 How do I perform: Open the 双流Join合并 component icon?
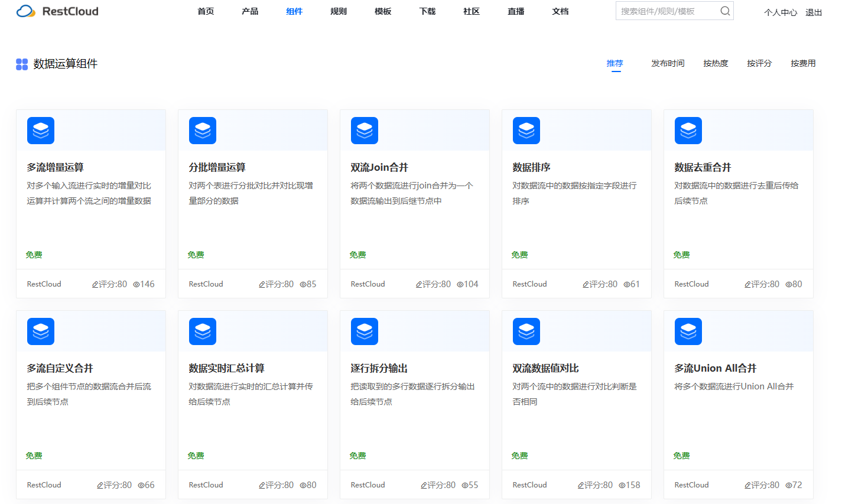click(x=365, y=131)
